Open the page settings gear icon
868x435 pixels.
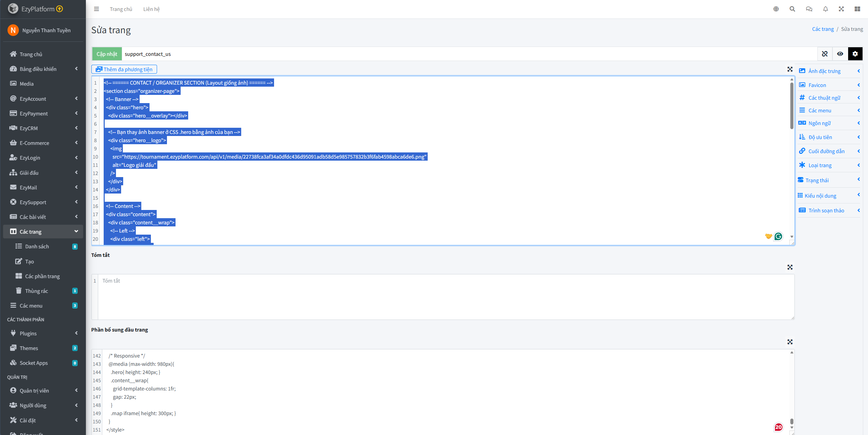point(855,54)
